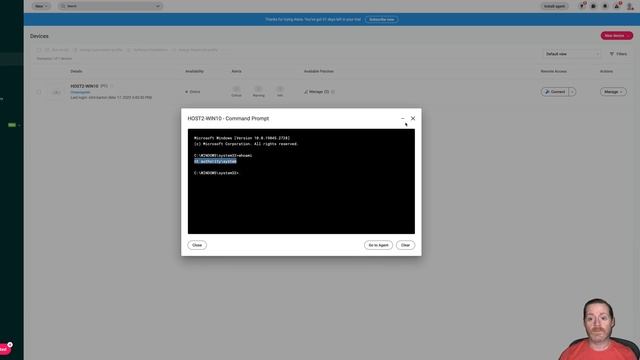Viewport: 640px width, 360px height.
Task: Click the Details column header
Action: 76,71
